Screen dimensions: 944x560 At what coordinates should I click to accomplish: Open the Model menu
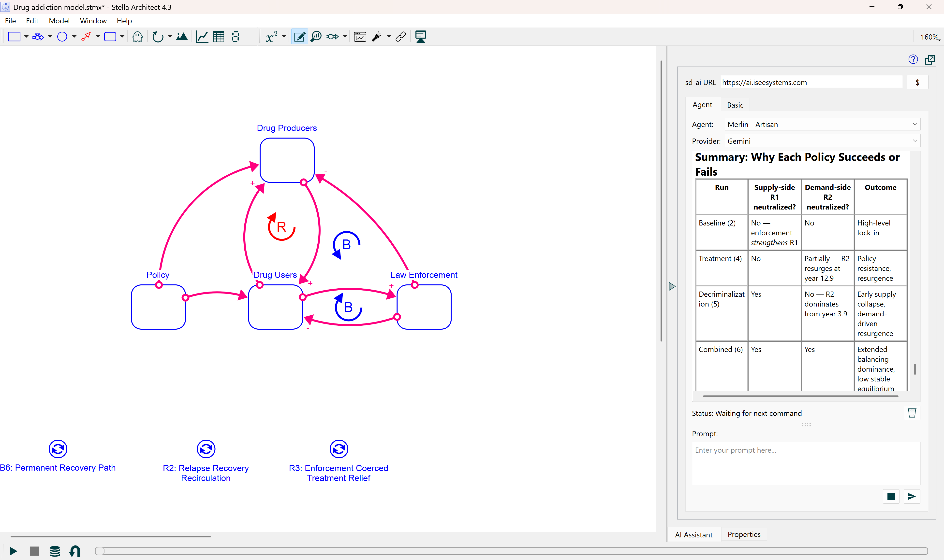coord(59,21)
